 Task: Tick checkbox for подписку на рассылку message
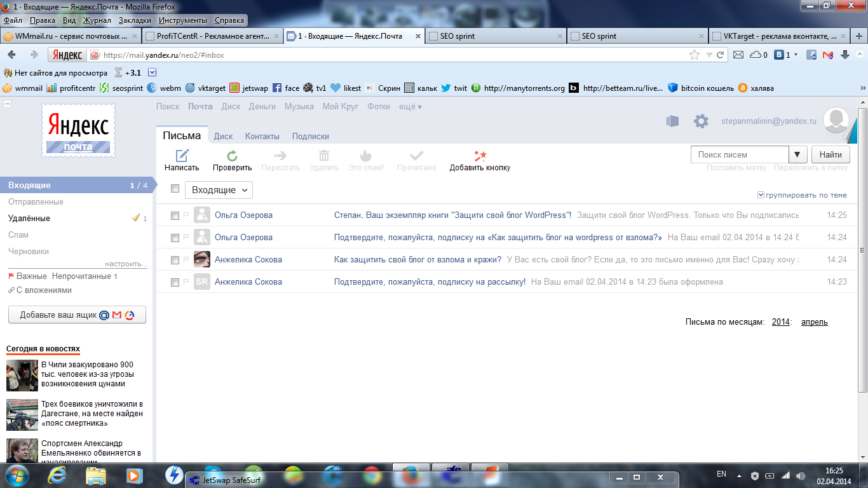tap(175, 283)
